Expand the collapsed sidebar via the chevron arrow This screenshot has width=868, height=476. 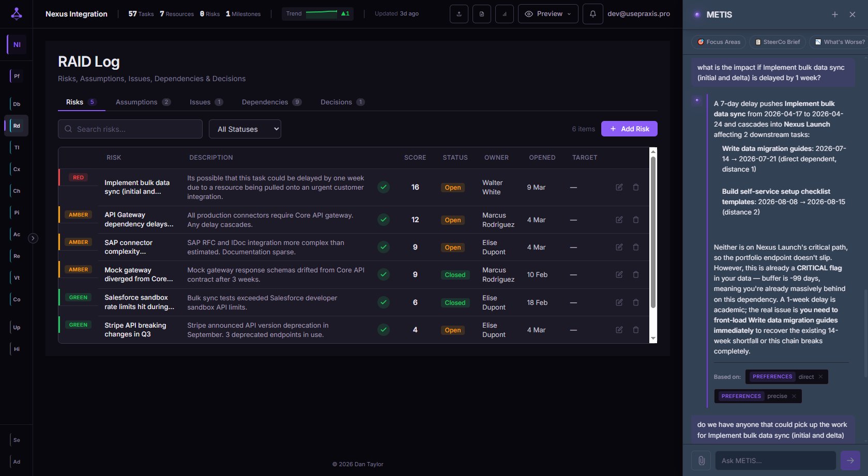pyautogui.click(x=33, y=238)
